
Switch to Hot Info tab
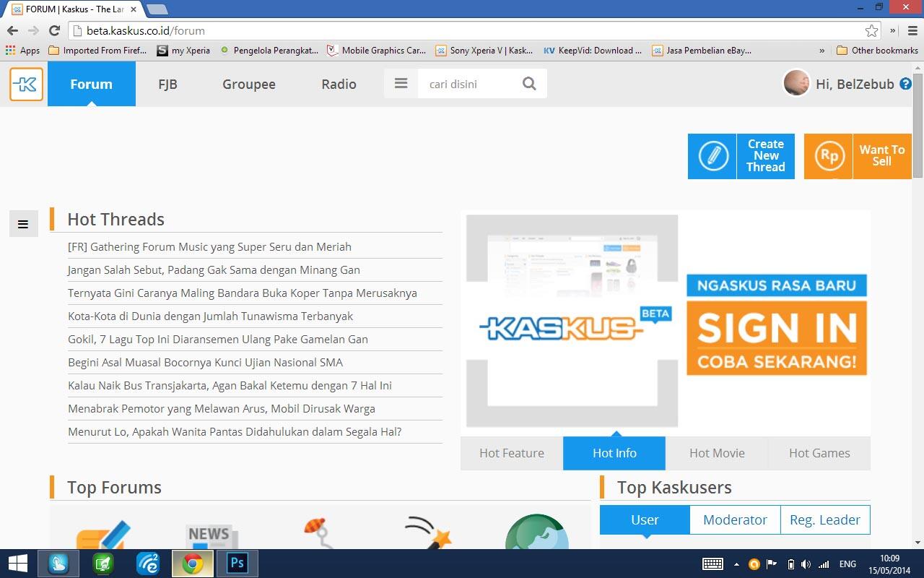(614, 453)
